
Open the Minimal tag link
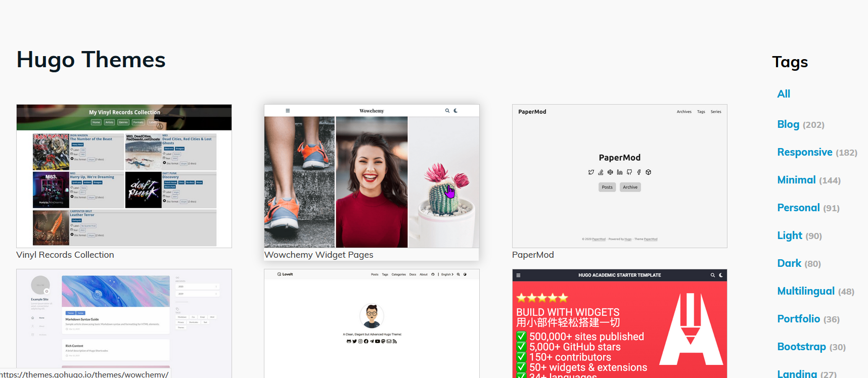point(796,180)
